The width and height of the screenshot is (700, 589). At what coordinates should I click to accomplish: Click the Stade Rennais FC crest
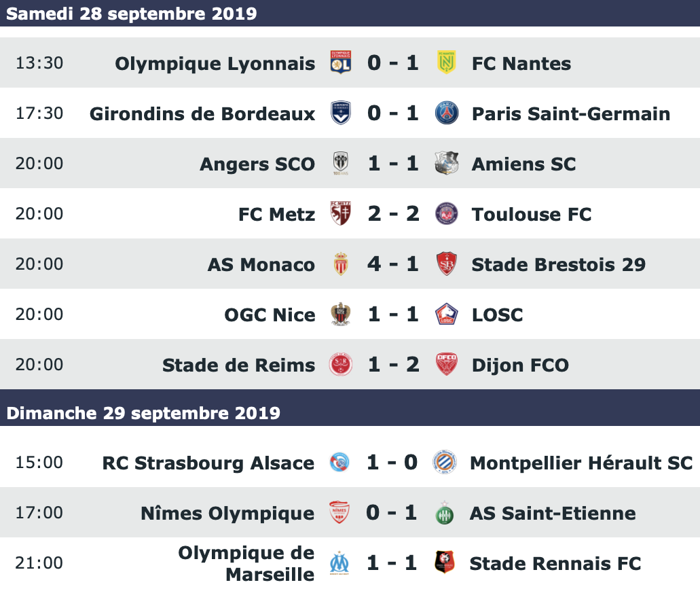click(x=445, y=563)
